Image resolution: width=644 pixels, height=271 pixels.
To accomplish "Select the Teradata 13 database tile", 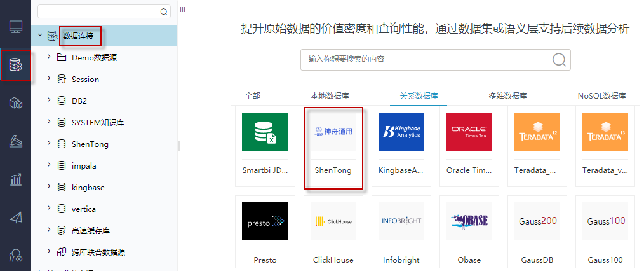I will point(605,146).
